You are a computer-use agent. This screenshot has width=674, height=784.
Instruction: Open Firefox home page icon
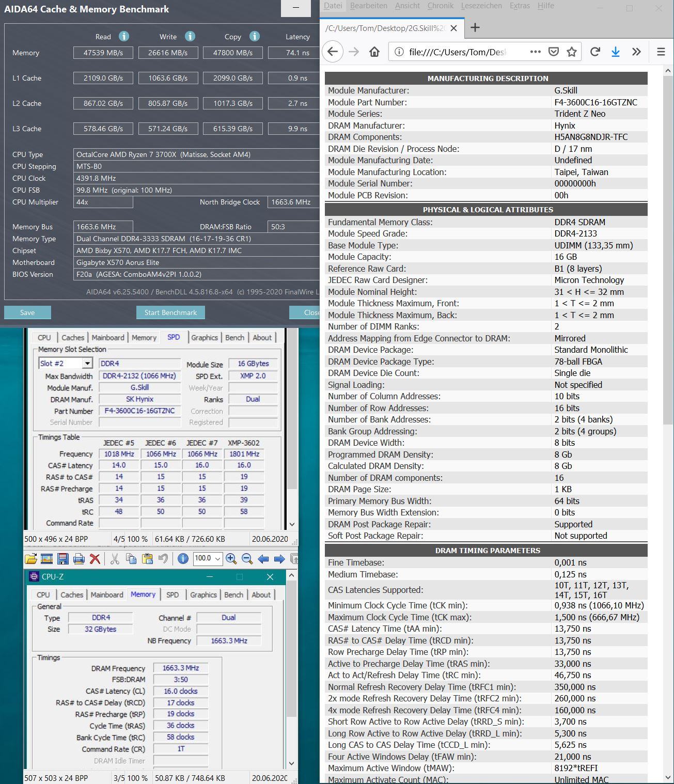coord(374,52)
